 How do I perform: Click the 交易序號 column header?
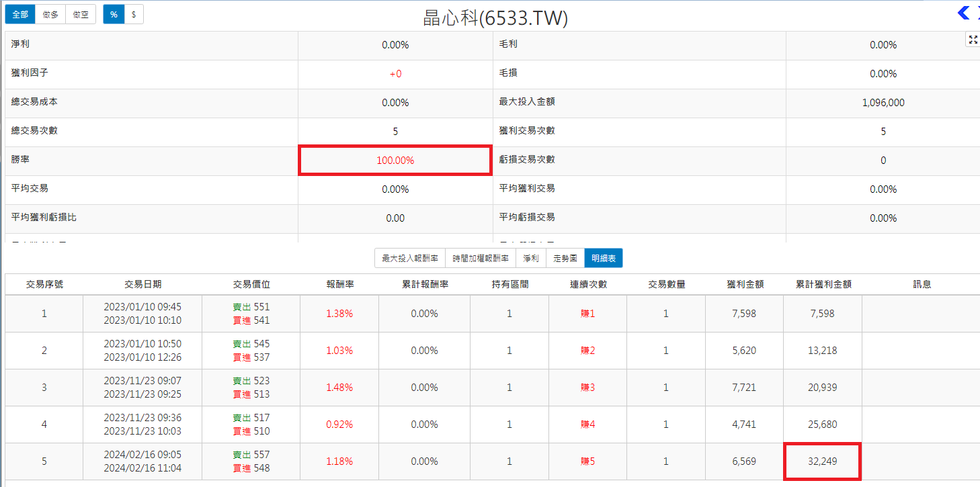pyautogui.click(x=44, y=284)
